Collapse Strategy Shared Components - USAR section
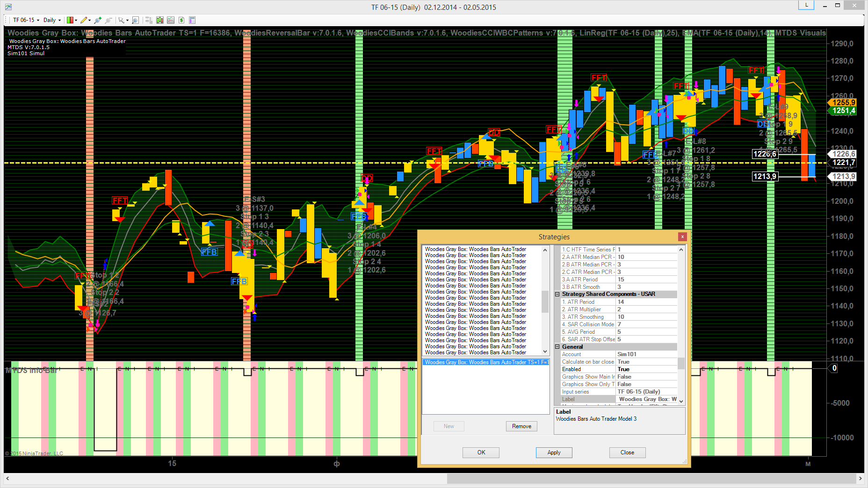This screenshot has height=488, width=868. pos(557,294)
